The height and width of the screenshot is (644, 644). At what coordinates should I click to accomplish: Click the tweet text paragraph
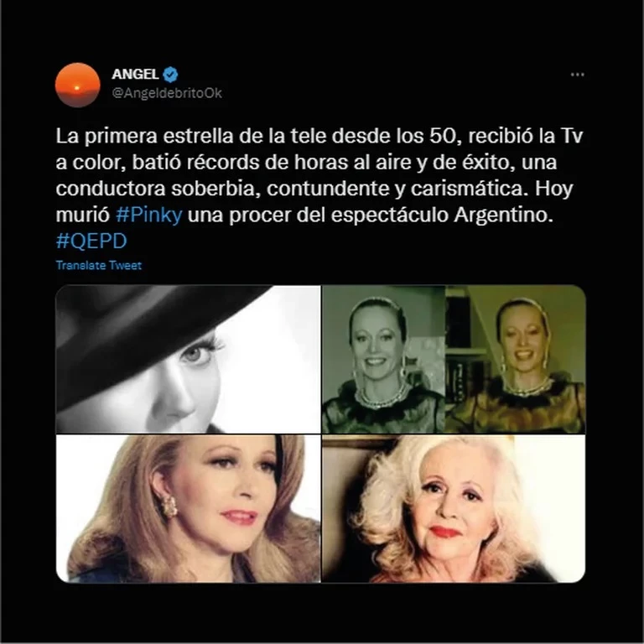click(319, 188)
